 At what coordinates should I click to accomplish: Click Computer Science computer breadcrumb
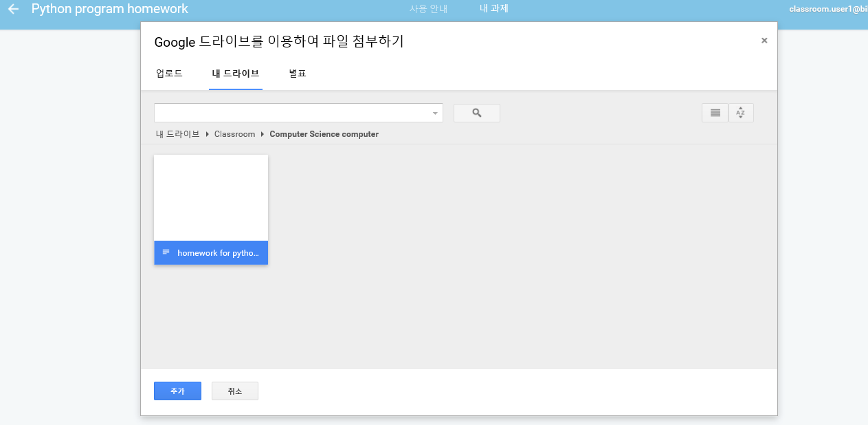coord(324,134)
